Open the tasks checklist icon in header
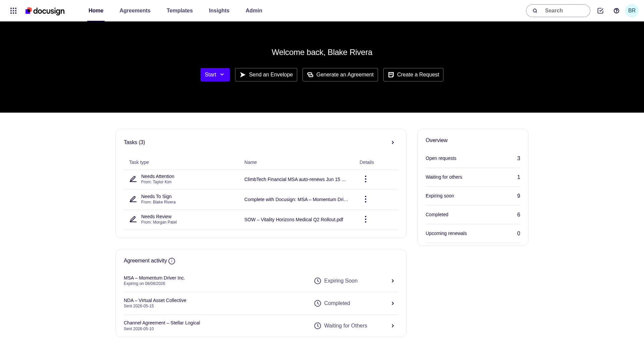Screen dimensions: 644x362 point(600,11)
